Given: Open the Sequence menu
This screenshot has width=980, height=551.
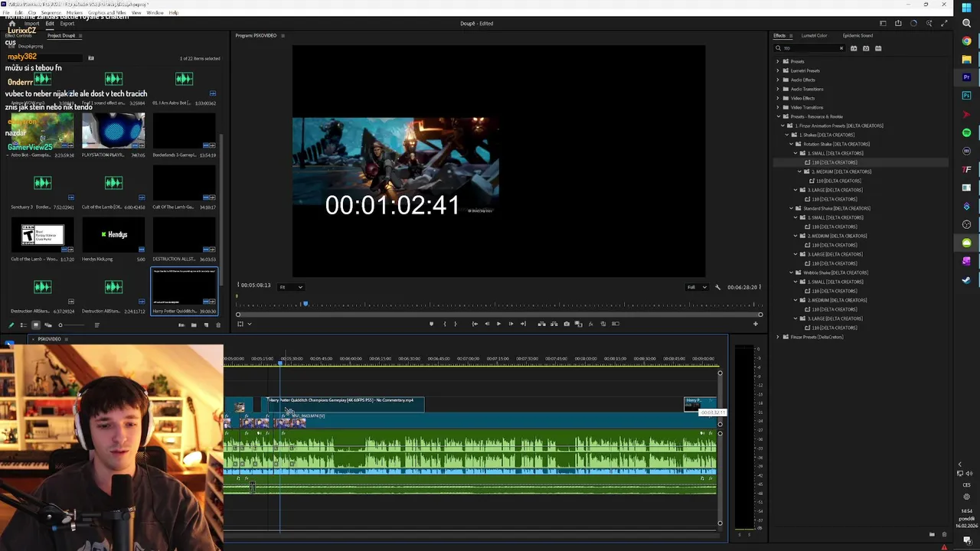Looking at the screenshot, I should coord(53,13).
